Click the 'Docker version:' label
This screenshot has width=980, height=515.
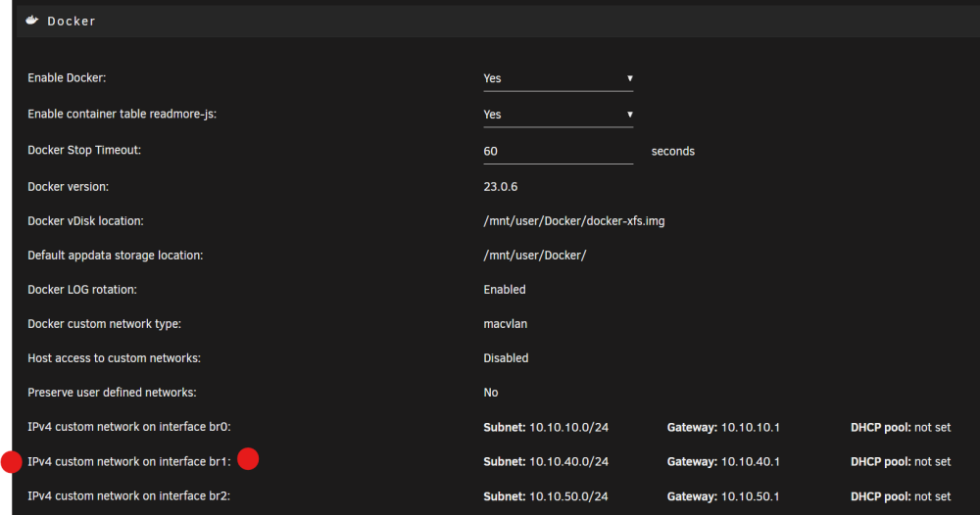pos(69,187)
